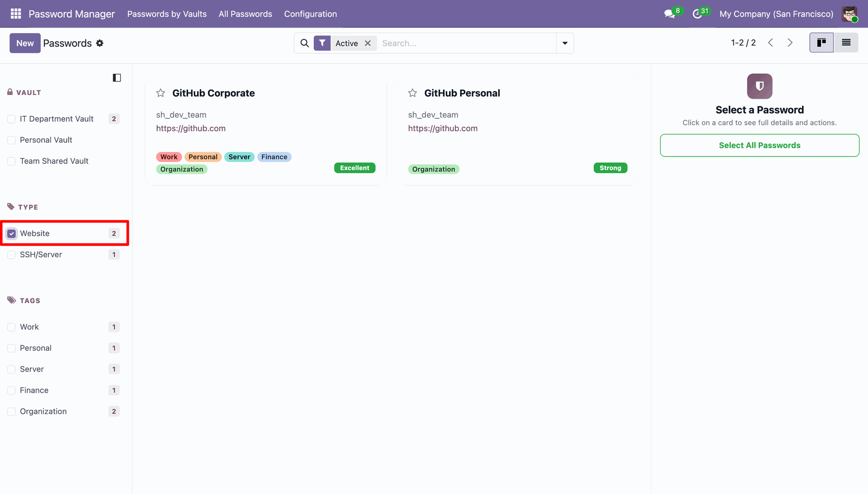Click the red Work tag on GitHub Corporate
The width and height of the screenshot is (868, 494).
point(169,157)
